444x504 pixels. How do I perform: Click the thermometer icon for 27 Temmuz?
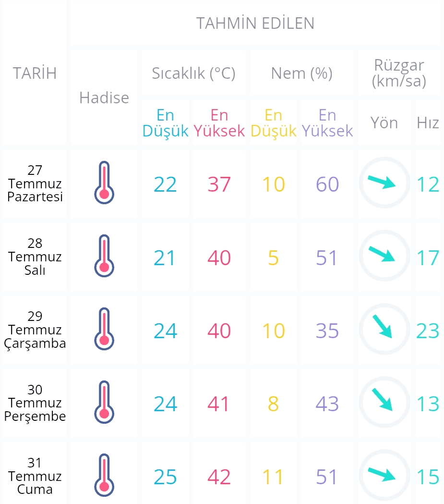tap(104, 183)
